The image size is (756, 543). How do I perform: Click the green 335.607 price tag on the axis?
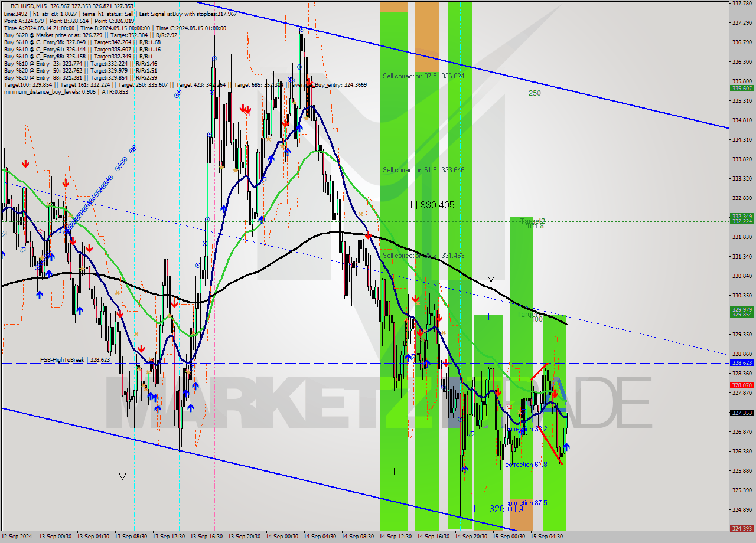[741, 88]
